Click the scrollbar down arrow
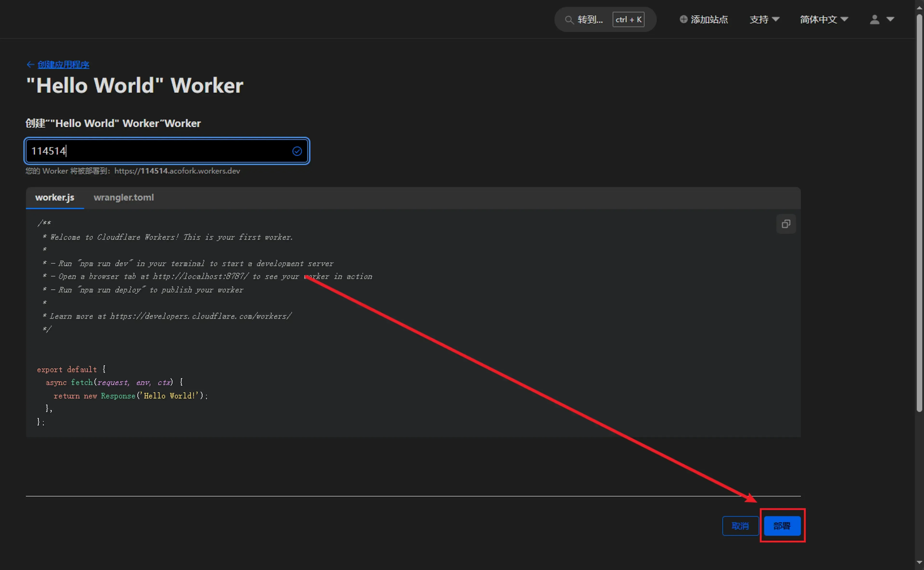 [x=919, y=563]
